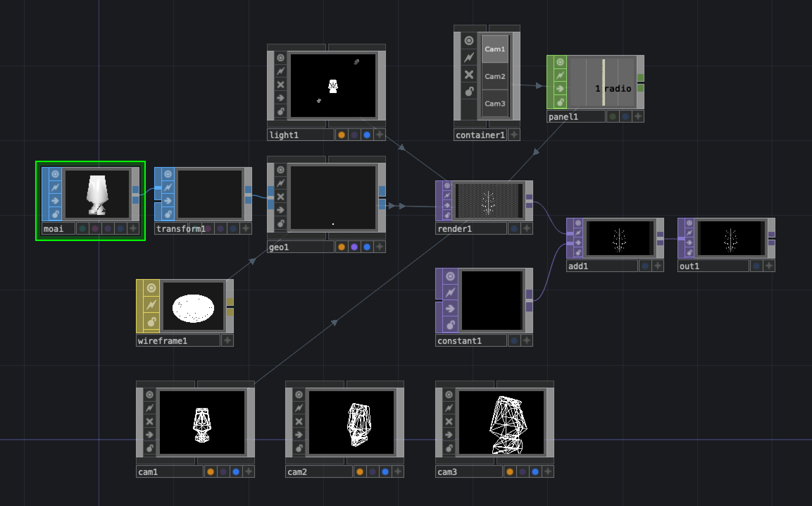
Task: Toggle the viewer flag on geo1 node
Action: point(280,170)
